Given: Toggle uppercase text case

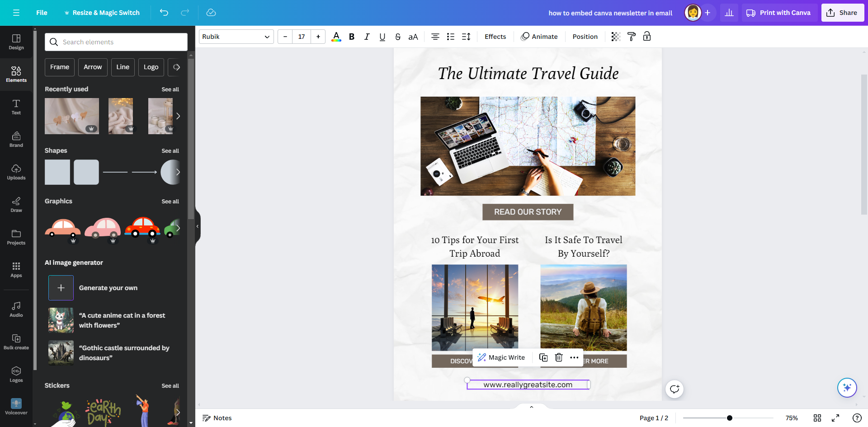Looking at the screenshot, I should 413,37.
